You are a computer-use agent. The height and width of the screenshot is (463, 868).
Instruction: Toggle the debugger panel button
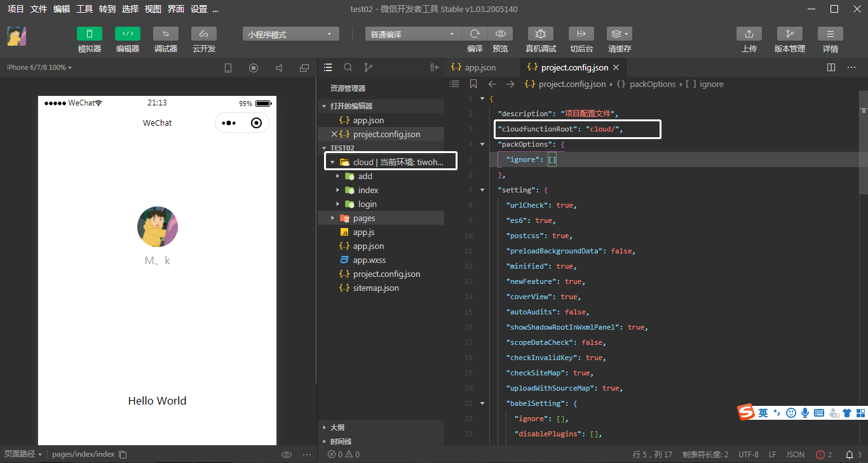coord(166,34)
